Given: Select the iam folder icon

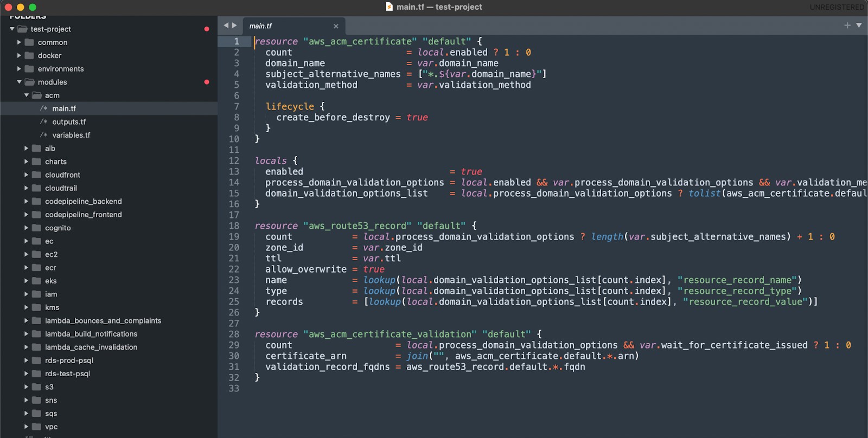Looking at the screenshot, I should pyautogui.click(x=36, y=294).
